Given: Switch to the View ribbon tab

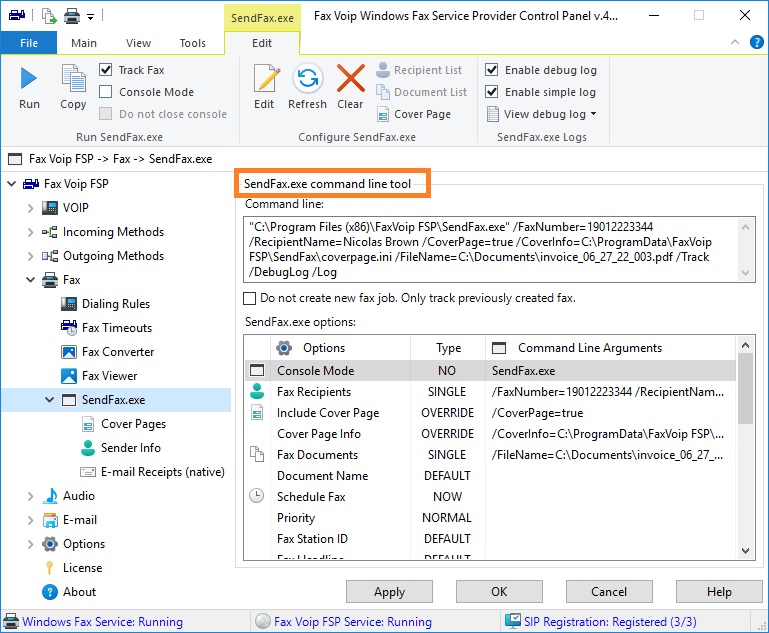Looking at the screenshot, I should [138, 43].
